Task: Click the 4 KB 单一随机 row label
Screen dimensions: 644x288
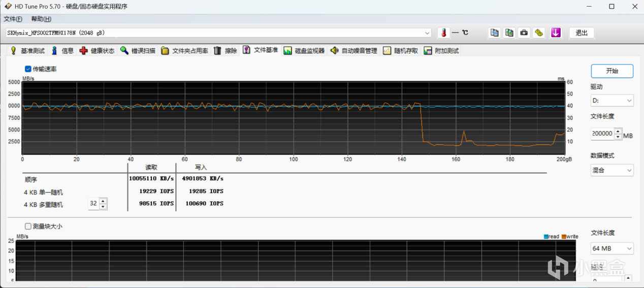Action: [43, 192]
